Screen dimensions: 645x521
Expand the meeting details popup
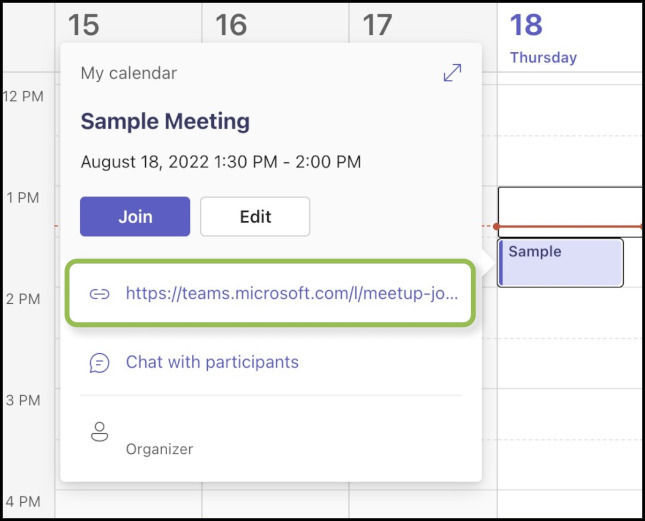[x=453, y=73]
